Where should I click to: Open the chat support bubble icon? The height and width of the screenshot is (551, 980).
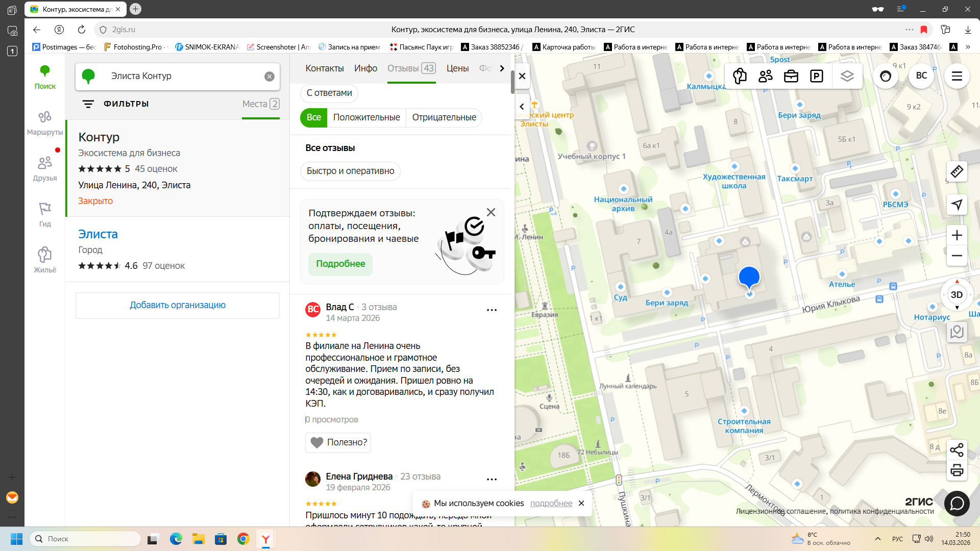point(957,504)
